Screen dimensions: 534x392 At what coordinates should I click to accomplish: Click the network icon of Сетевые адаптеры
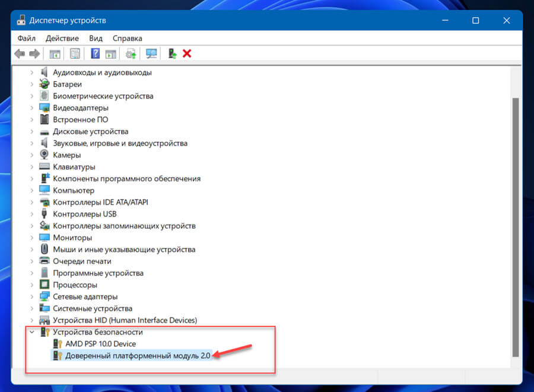point(44,296)
